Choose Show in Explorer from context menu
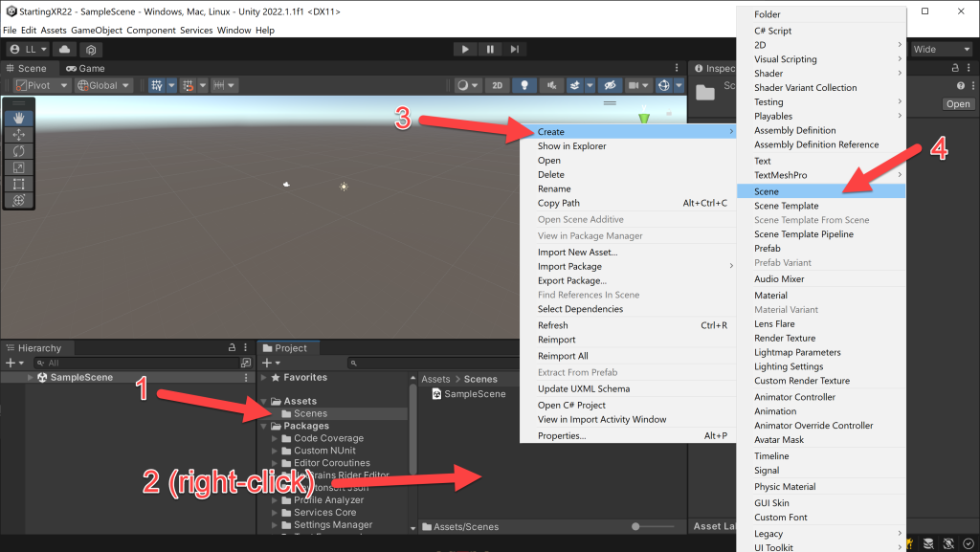This screenshot has height=552, width=980. (628, 146)
